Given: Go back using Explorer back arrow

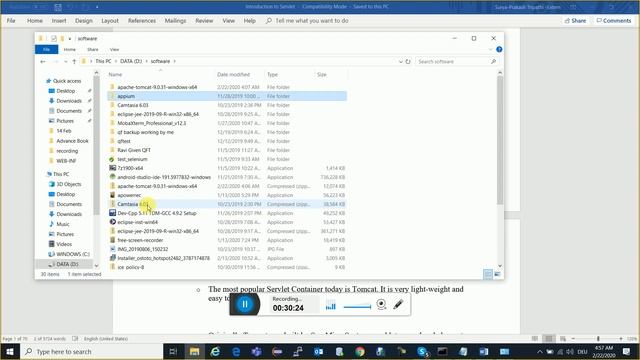Looking at the screenshot, I should (43, 62).
